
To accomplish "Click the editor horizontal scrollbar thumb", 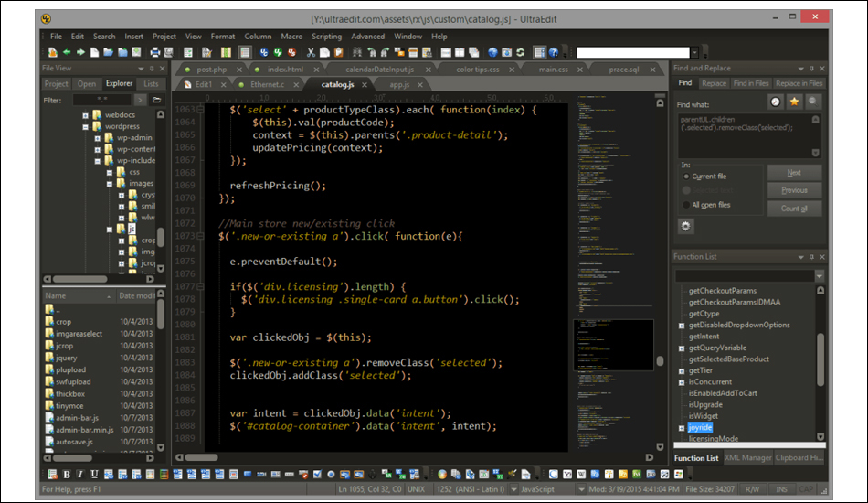I will pos(202,457).
